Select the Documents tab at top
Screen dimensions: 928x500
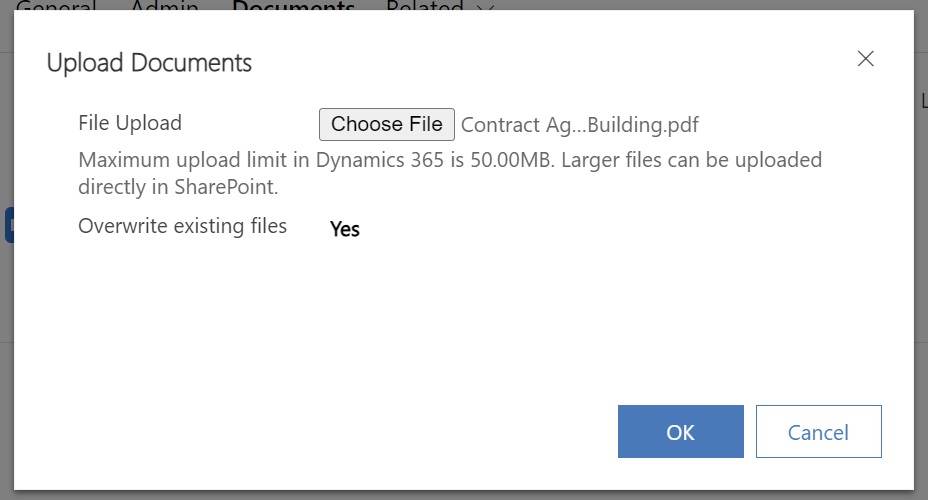pyautogui.click(x=294, y=5)
